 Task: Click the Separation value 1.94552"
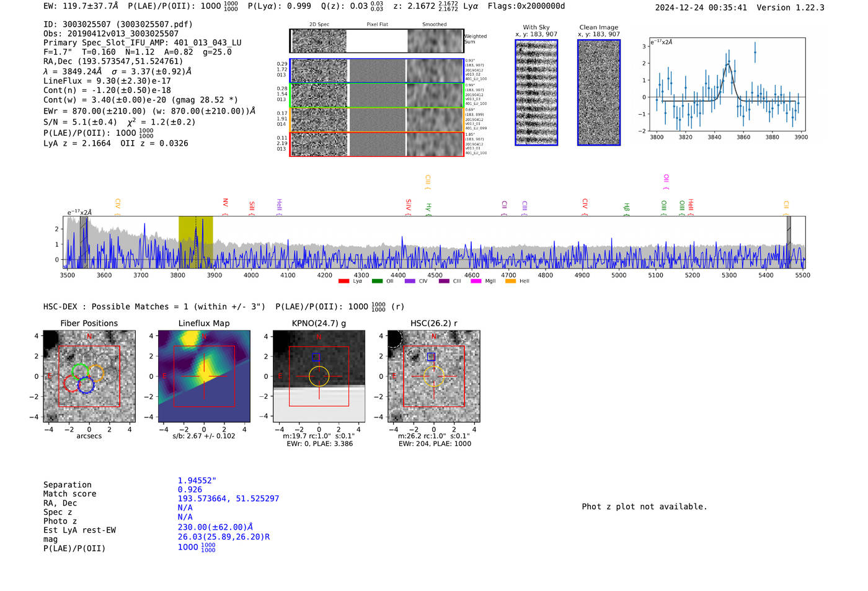coord(197,481)
